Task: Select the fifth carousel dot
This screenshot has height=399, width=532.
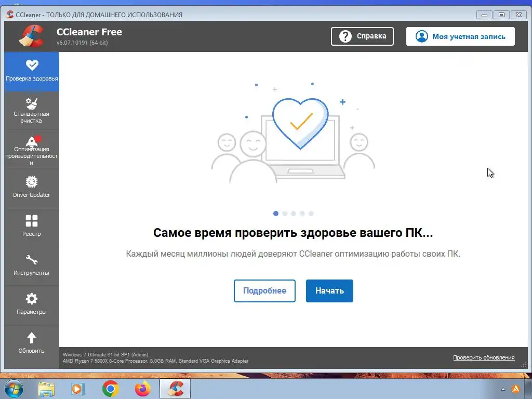Action: point(311,214)
